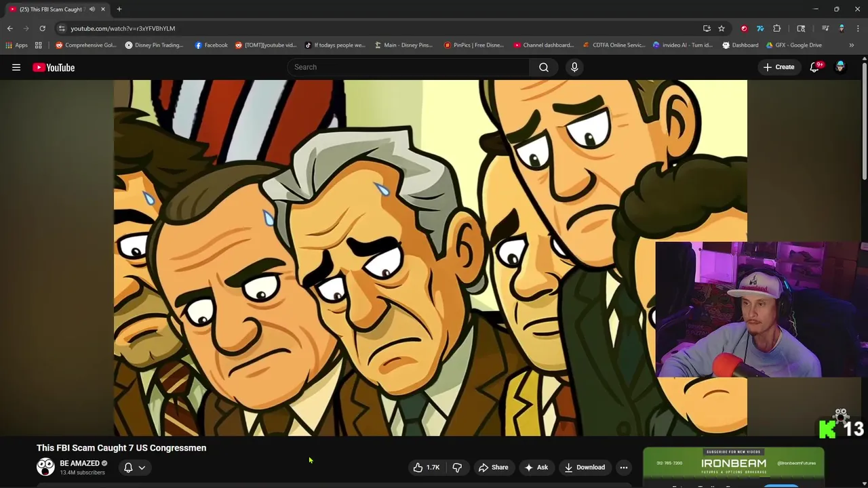Like the video with thumbs up
Viewport: 868px width, 488px height.
point(427,467)
